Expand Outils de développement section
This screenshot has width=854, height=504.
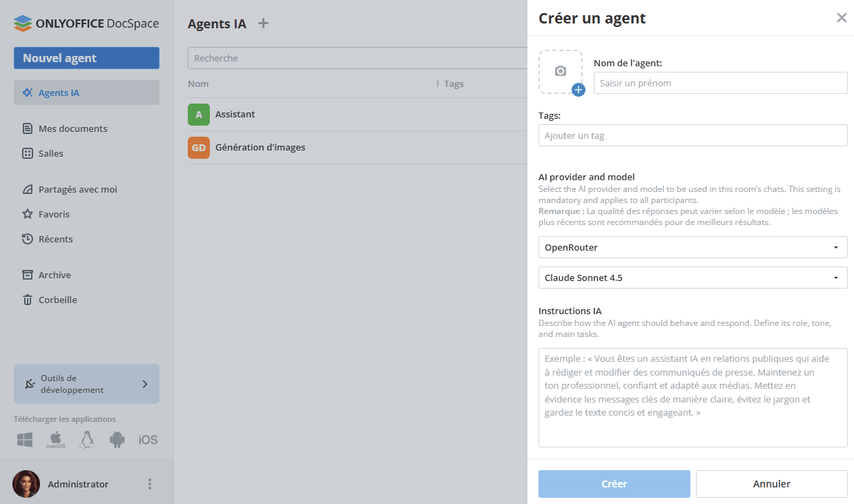(x=86, y=384)
